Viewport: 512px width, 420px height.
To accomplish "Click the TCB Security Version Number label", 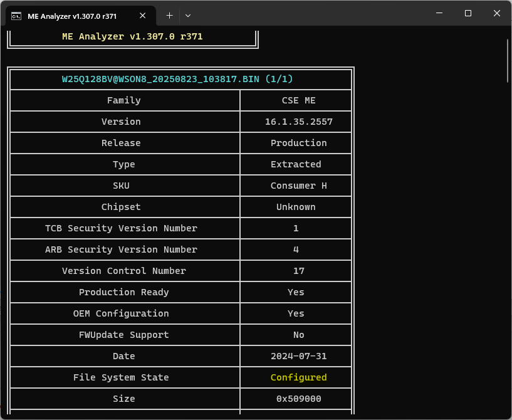I will pos(121,228).
